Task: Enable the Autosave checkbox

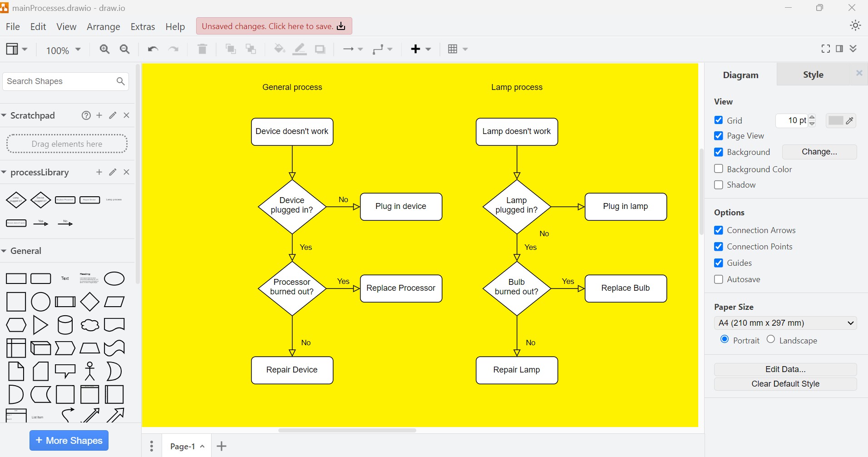Action: coord(719,279)
